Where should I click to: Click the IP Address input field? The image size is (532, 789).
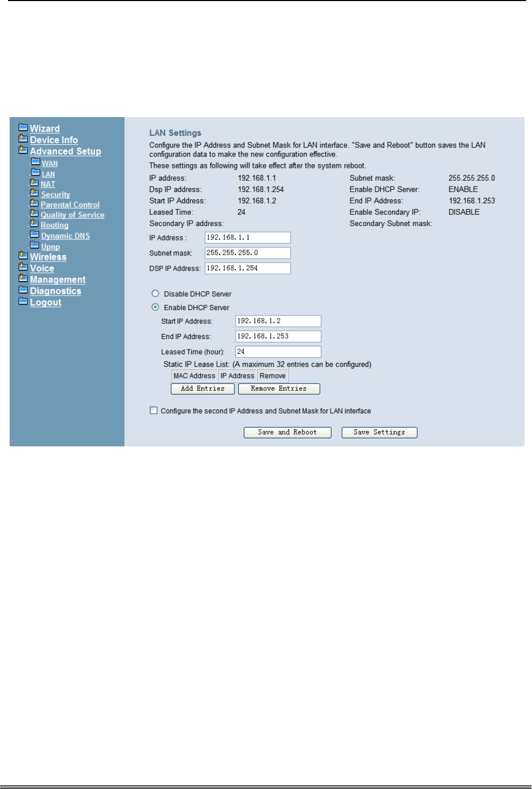[x=248, y=237]
